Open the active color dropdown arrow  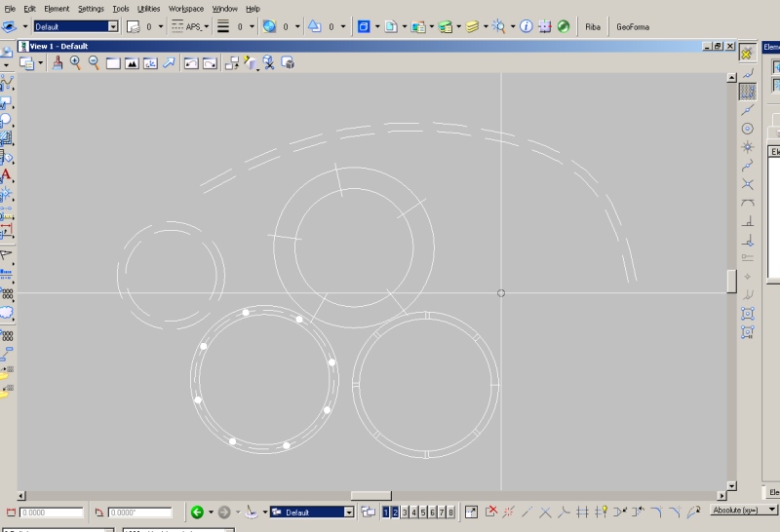point(161,26)
